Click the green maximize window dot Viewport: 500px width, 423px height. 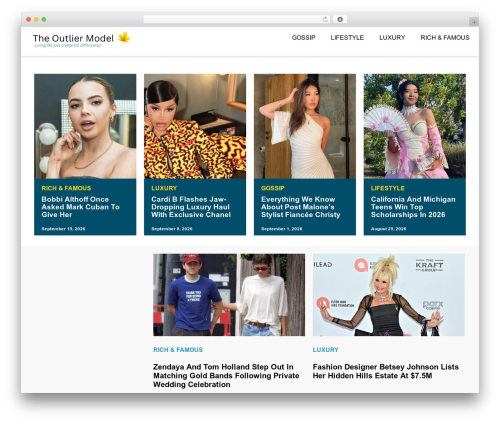pyautogui.click(x=44, y=20)
